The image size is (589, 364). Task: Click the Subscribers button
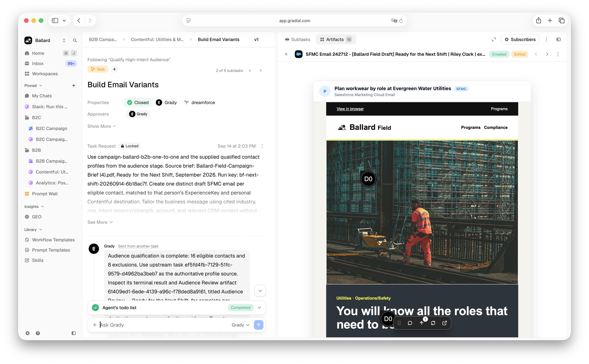pyautogui.click(x=520, y=39)
